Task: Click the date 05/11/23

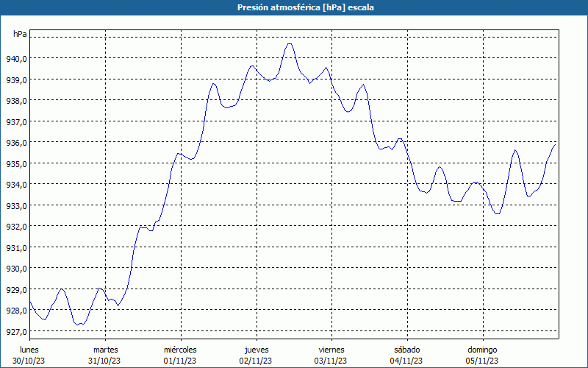Action: [x=482, y=361]
